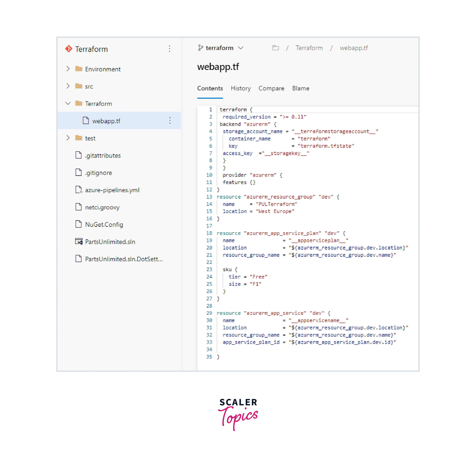Open more options for webapp.tf file
This screenshot has height=458, width=476.
pos(170,121)
